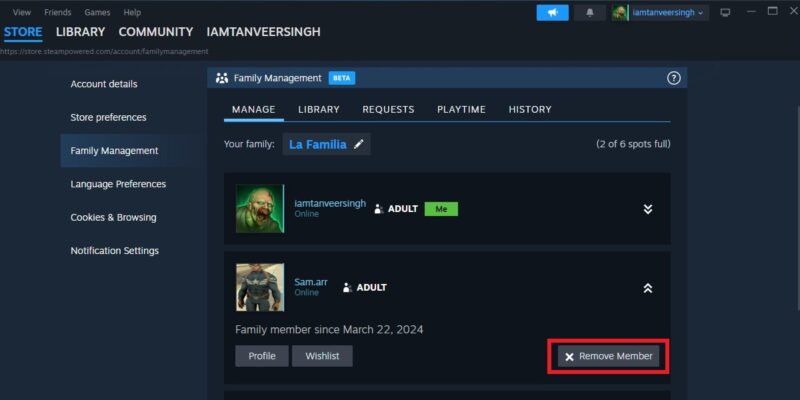
Task: Open iamtanveersingh zombie avatar
Action: [x=260, y=209]
